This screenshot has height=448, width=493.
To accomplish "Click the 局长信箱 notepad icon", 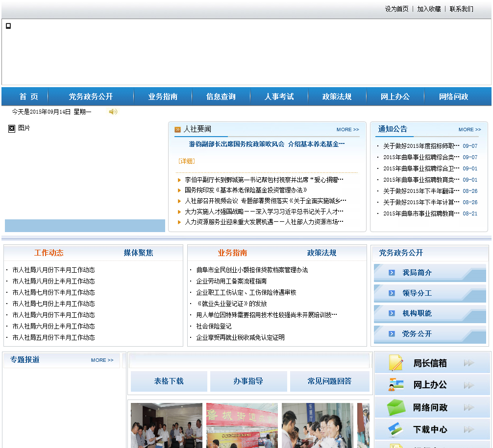I will [x=395, y=363].
